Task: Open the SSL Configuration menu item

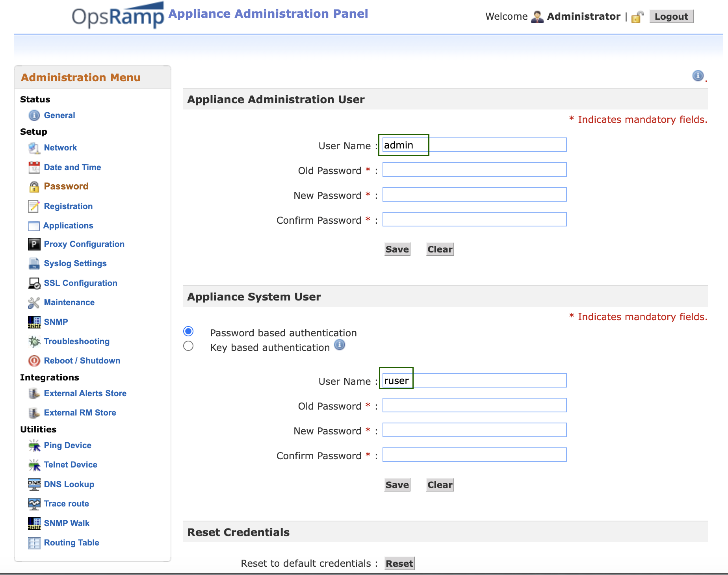Action: (80, 283)
